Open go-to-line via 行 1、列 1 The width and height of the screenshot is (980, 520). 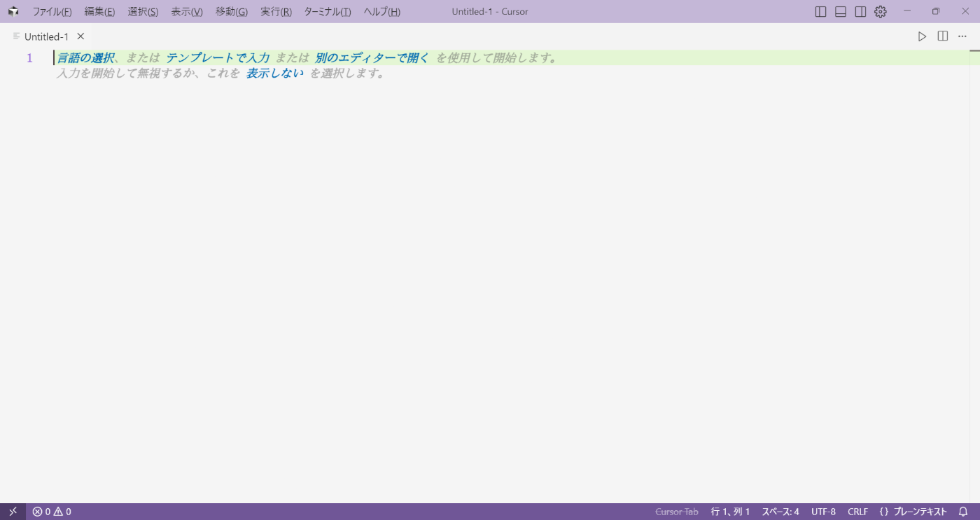tap(729, 511)
